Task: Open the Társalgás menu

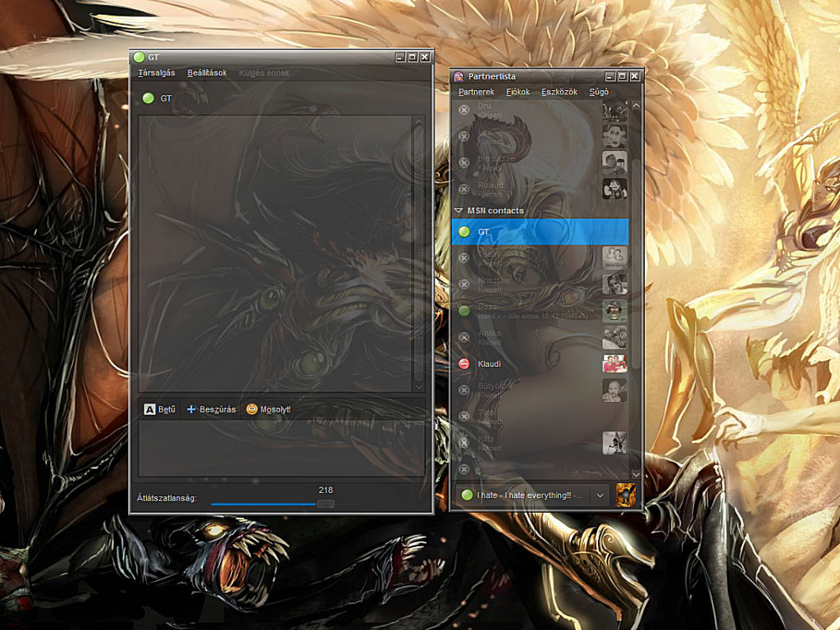Action: [x=156, y=73]
